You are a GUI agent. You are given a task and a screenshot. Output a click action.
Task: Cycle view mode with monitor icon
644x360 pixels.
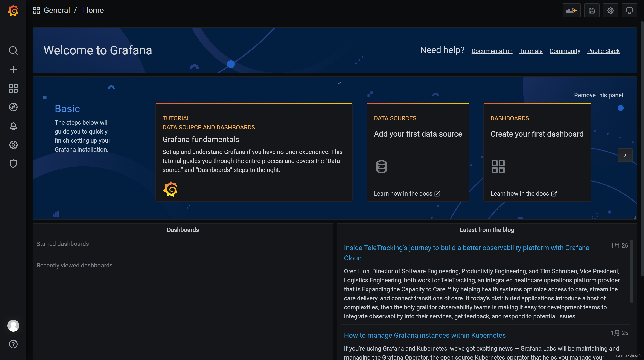click(x=629, y=11)
